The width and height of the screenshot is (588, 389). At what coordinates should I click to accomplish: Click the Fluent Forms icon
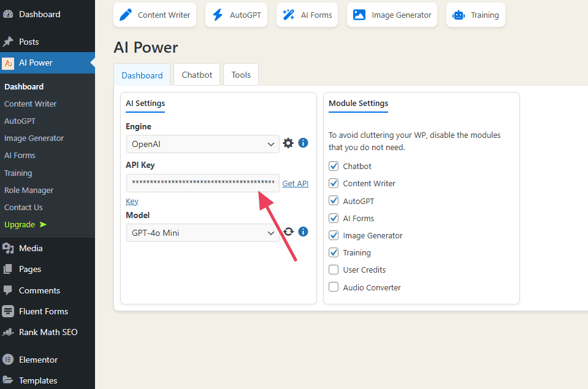click(8, 311)
